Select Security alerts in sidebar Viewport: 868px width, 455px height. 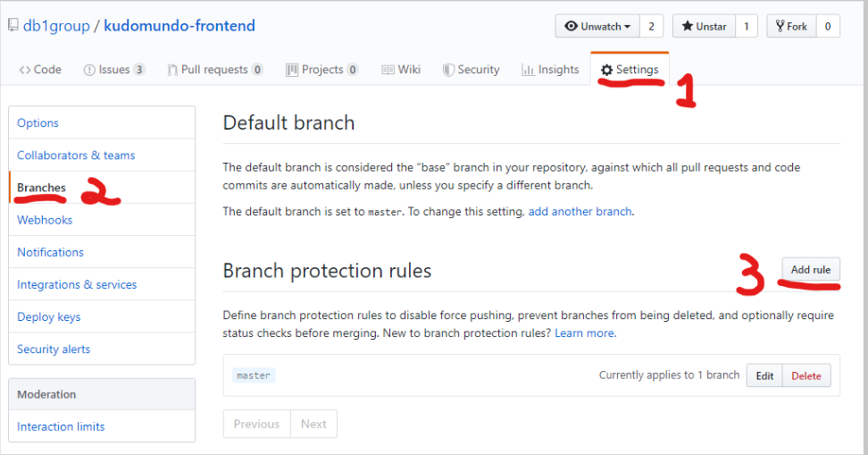[102, 350]
